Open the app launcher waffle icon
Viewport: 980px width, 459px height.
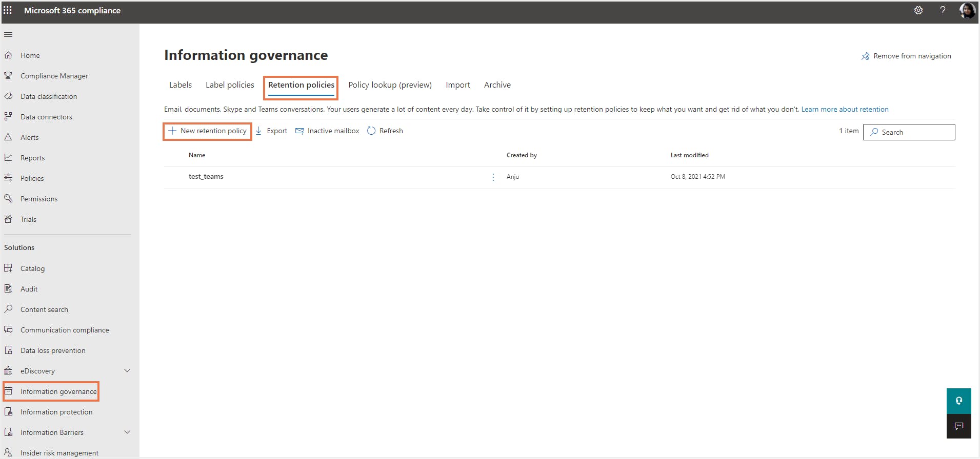pos(8,10)
